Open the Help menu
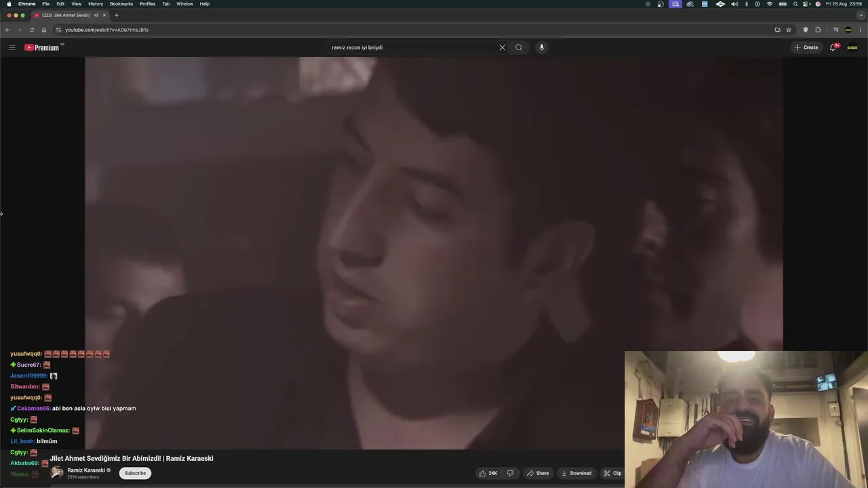Screen dimensions: 868x488 click(x=204, y=4)
